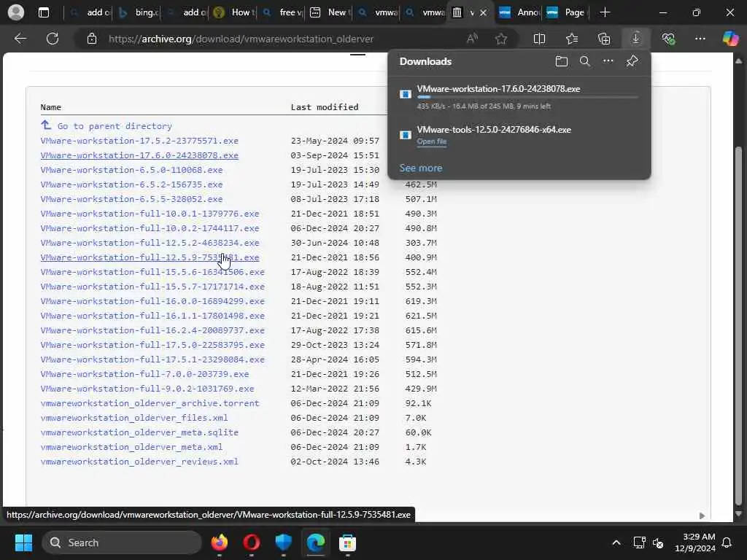747x560 pixels.
Task: Pin the Downloads panel
Action: click(x=632, y=61)
